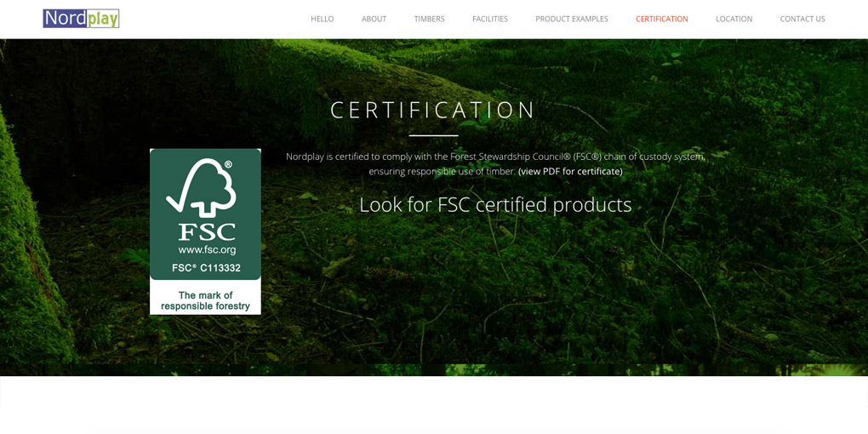Viewport: 868px width, 434px height.
Task: Click the white divider line under the heading
Action: [x=433, y=135]
